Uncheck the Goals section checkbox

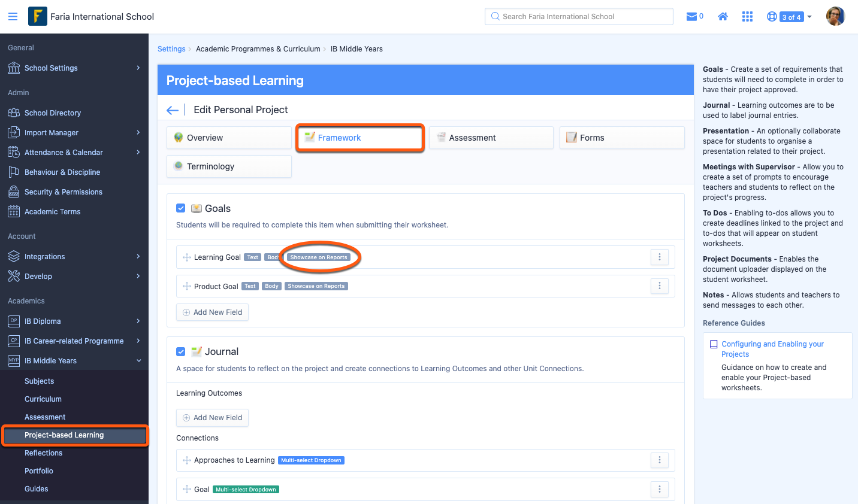pyautogui.click(x=180, y=208)
